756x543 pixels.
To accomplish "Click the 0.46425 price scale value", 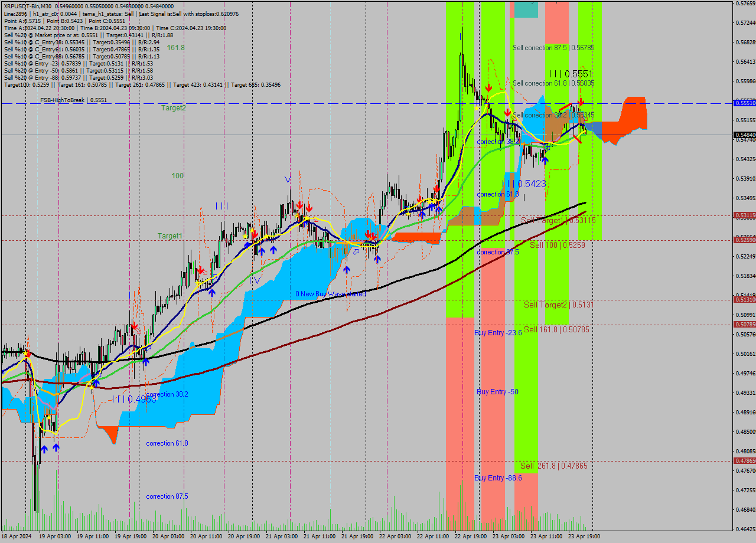I will click(745, 529).
